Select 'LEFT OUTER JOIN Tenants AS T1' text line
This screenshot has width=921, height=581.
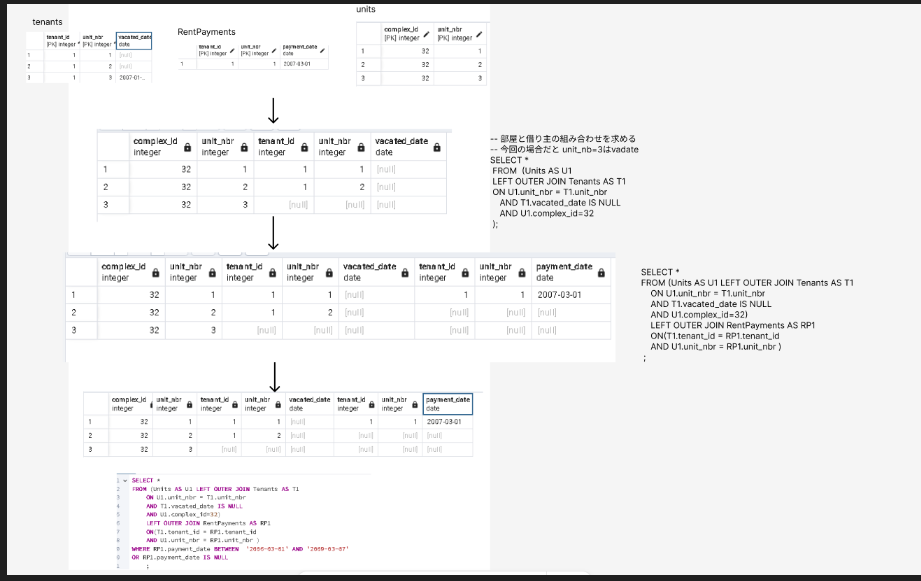559,182
